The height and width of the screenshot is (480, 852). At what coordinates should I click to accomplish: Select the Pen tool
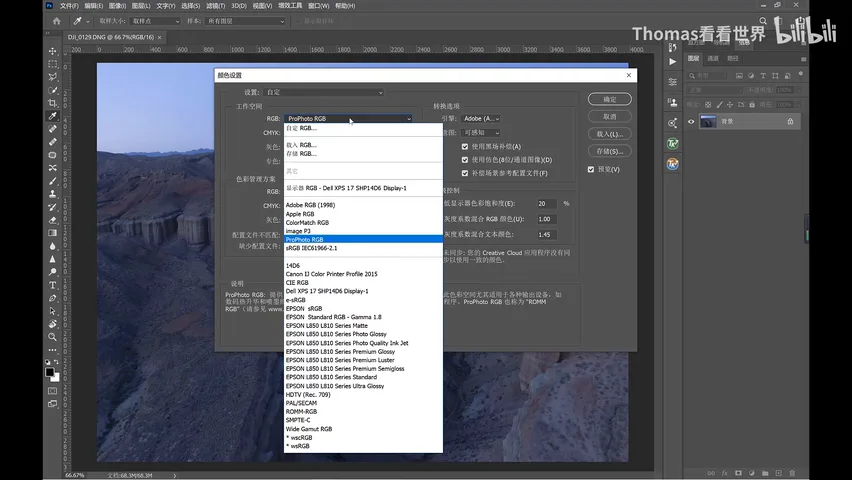click(53, 298)
